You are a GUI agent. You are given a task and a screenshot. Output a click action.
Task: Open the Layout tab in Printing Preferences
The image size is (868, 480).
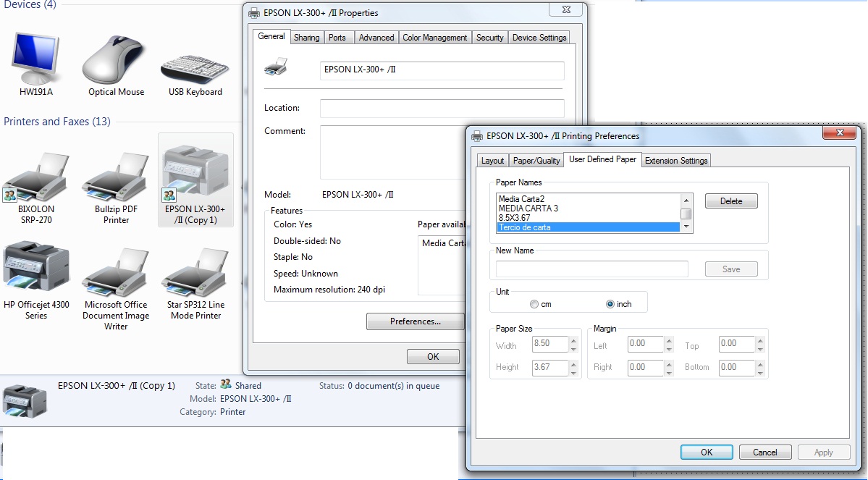[x=492, y=161]
